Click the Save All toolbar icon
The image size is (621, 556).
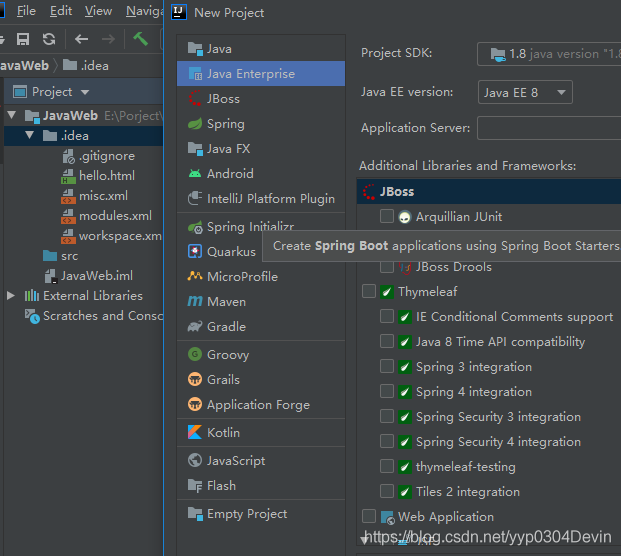23,39
